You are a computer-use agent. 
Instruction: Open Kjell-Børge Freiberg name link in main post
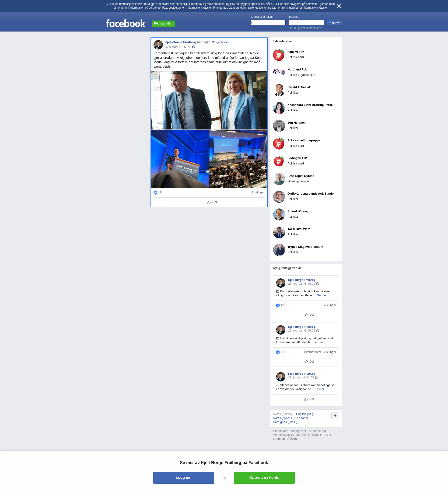coord(180,42)
